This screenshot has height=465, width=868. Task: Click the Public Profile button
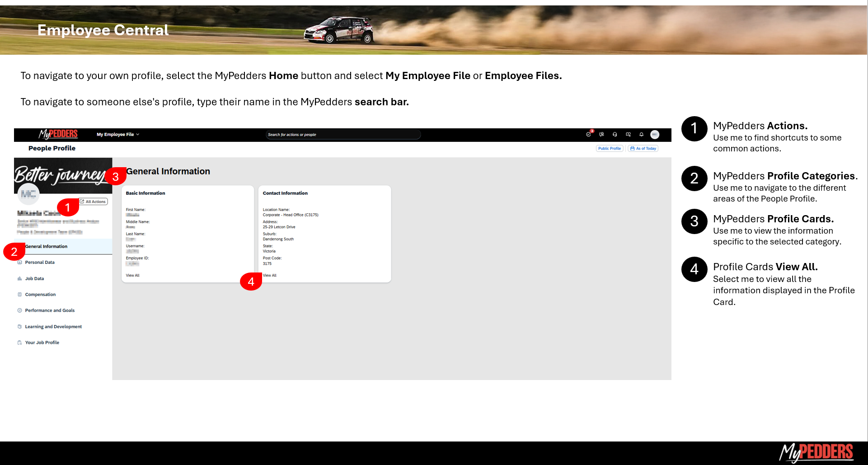pos(609,149)
